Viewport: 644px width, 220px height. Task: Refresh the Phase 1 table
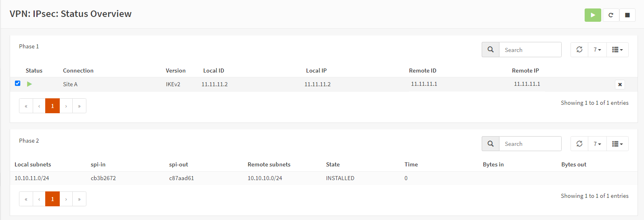tap(579, 50)
